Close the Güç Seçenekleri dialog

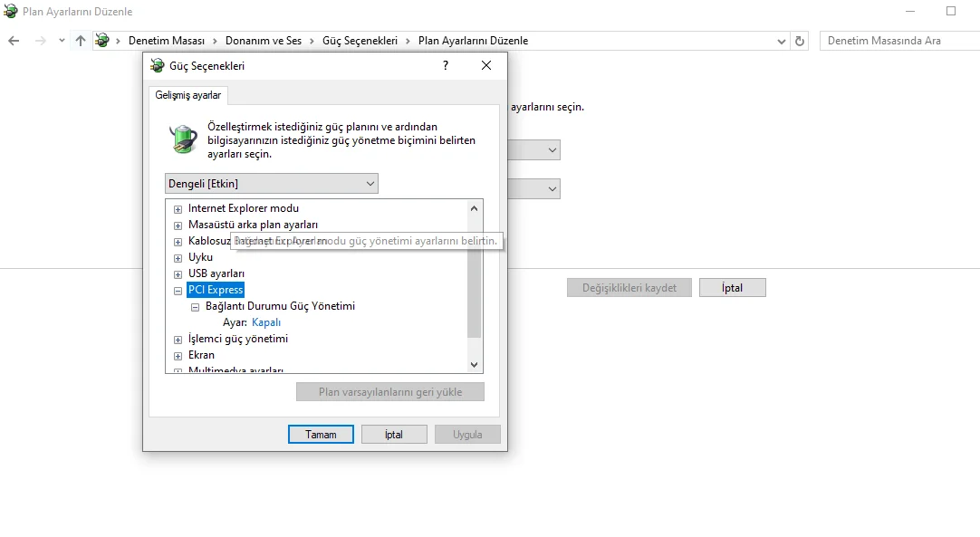pos(486,65)
